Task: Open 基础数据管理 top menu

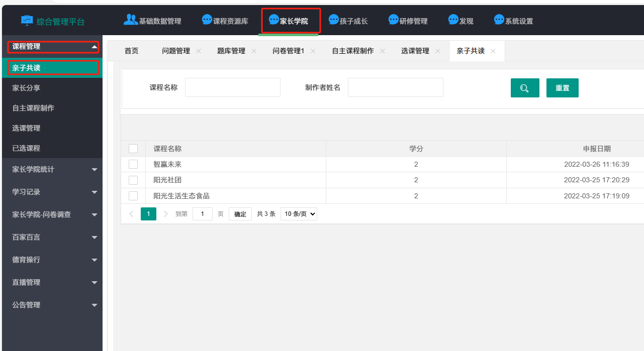Action: (x=153, y=21)
